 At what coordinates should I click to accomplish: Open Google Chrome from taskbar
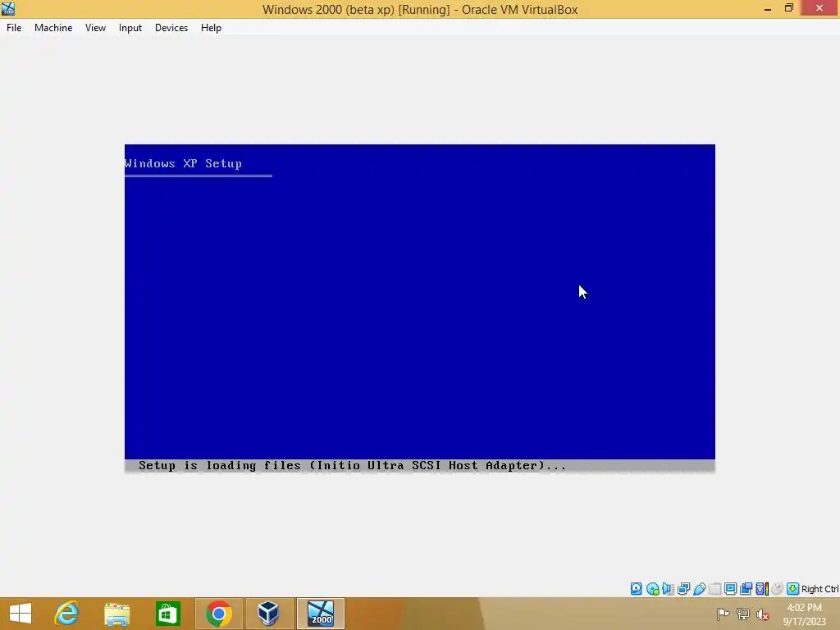pyautogui.click(x=218, y=614)
